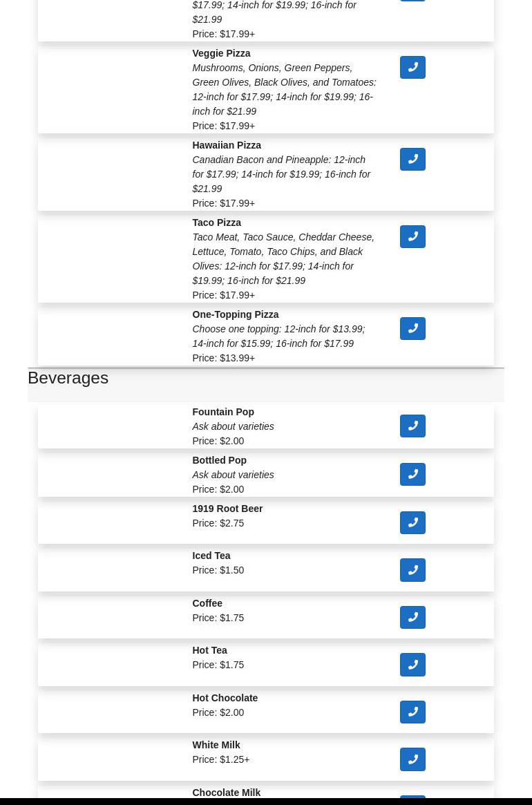Click the Chocolate Milk item name
Image resolution: width=532 pixels, height=805 pixels.
[226, 793]
